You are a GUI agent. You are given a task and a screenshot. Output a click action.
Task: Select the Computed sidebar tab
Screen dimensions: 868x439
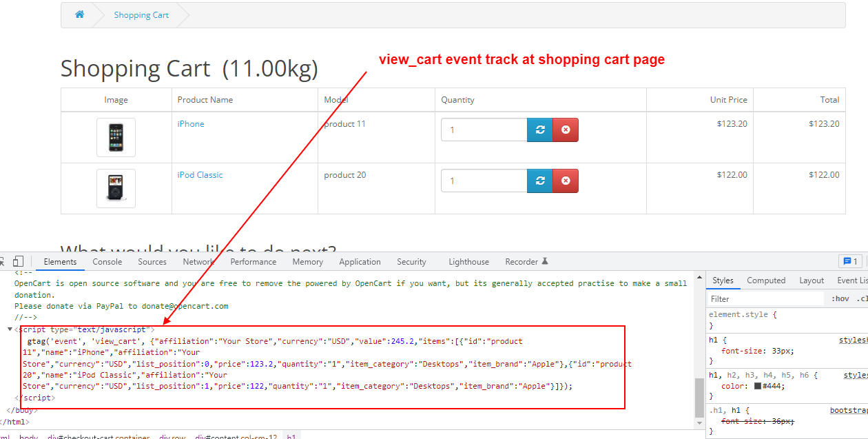[x=766, y=280]
